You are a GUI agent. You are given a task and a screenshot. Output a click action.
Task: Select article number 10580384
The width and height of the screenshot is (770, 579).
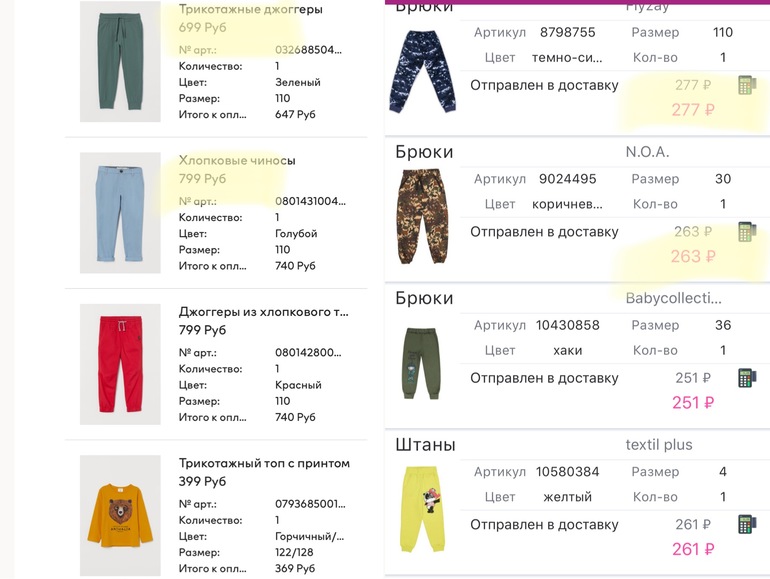click(567, 472)
